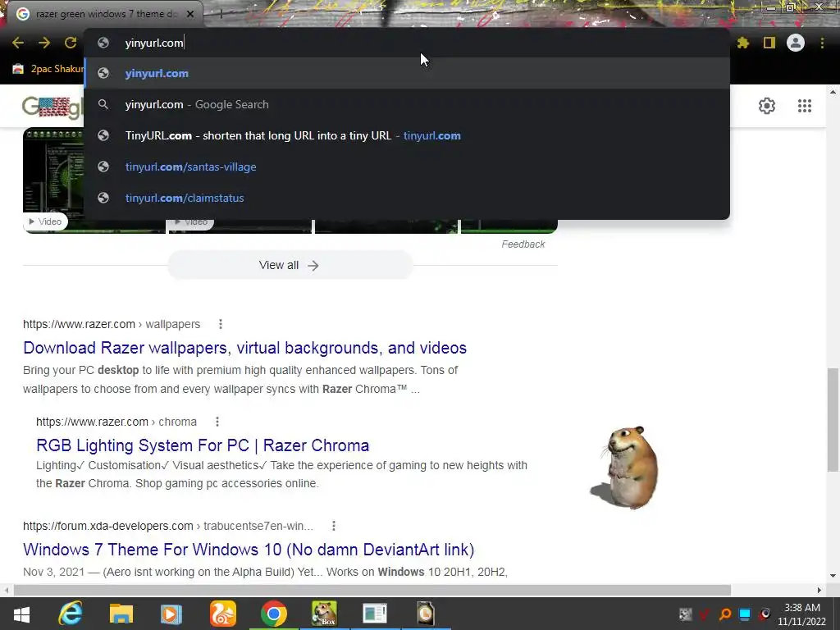Click the blue monitor tray icon
Viewport: 840px width, 630px height.
745,614
